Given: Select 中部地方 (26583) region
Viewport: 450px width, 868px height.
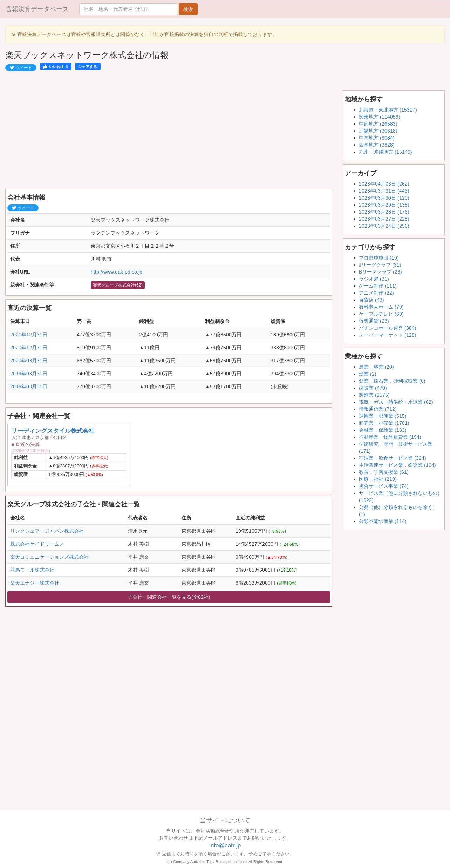Looking at the screenshot, I should (x=378, y=124).
